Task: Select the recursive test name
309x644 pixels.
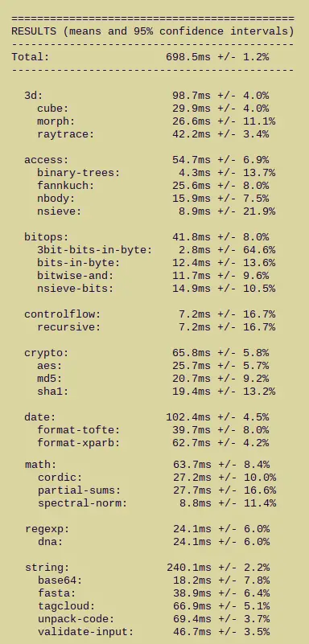Action: (x=68, y=327)
